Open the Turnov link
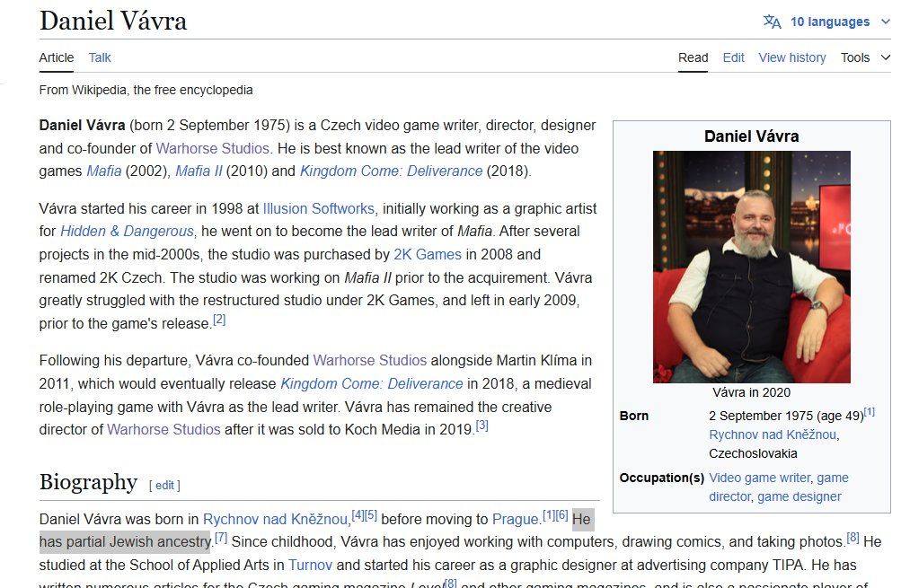910x588 pixels. coord(310,565)
